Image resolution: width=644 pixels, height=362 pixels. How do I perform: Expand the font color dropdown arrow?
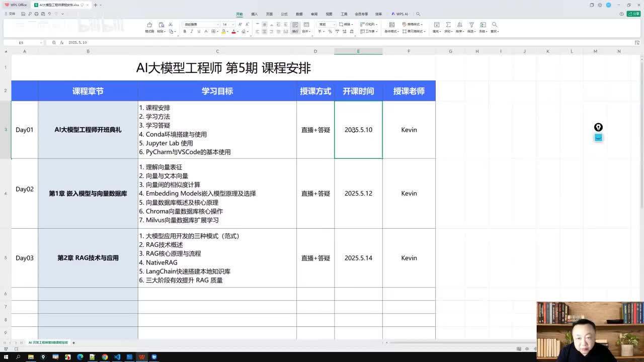pyautogui.click(x=238, y=31)
